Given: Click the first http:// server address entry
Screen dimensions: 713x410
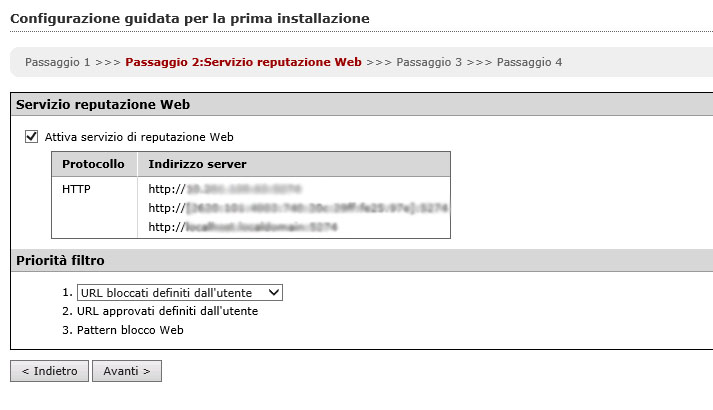Looking at the screenshot, I should 225,188.
